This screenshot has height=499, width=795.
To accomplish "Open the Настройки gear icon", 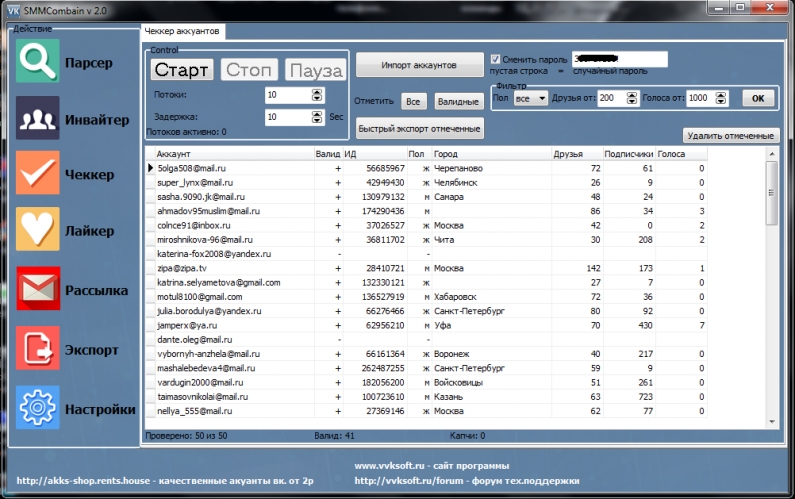I will tap(38, 407).
